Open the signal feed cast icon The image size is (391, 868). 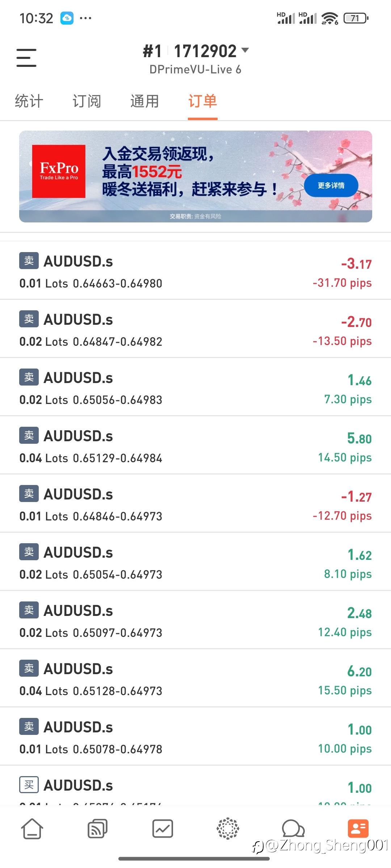[x=97, y=828]
